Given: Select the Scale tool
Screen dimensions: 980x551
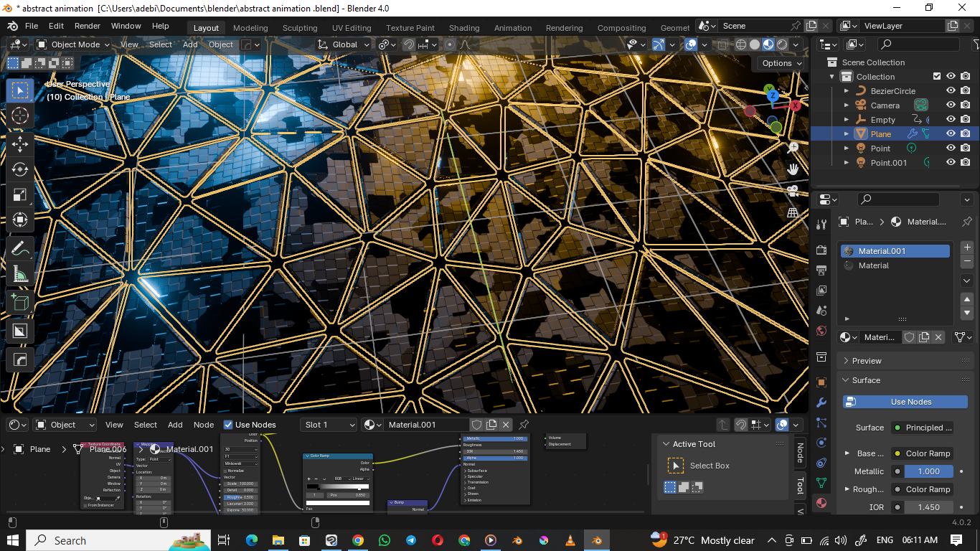Looking at the screenshot, I should coord(20,195).
